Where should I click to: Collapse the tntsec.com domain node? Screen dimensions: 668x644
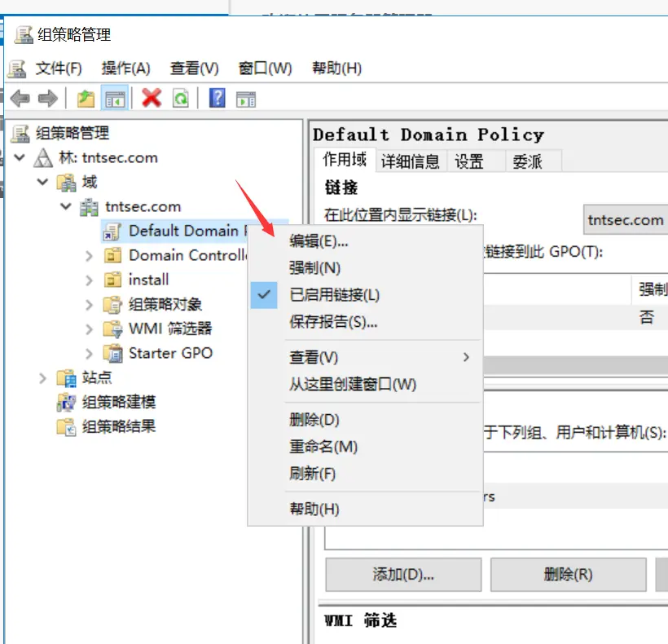(x=65, y=207)
